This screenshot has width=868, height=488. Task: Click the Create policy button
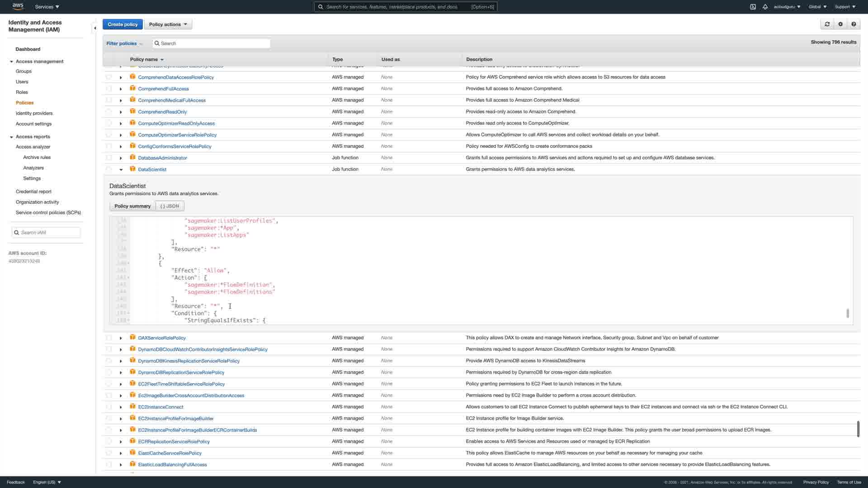(123, 24)
